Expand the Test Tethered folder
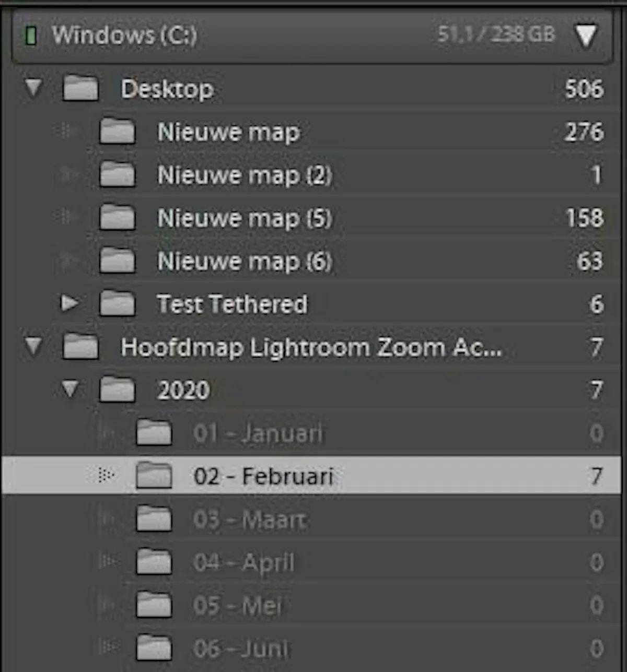Screen dimensions: 627x672 [x=69, y=303]
